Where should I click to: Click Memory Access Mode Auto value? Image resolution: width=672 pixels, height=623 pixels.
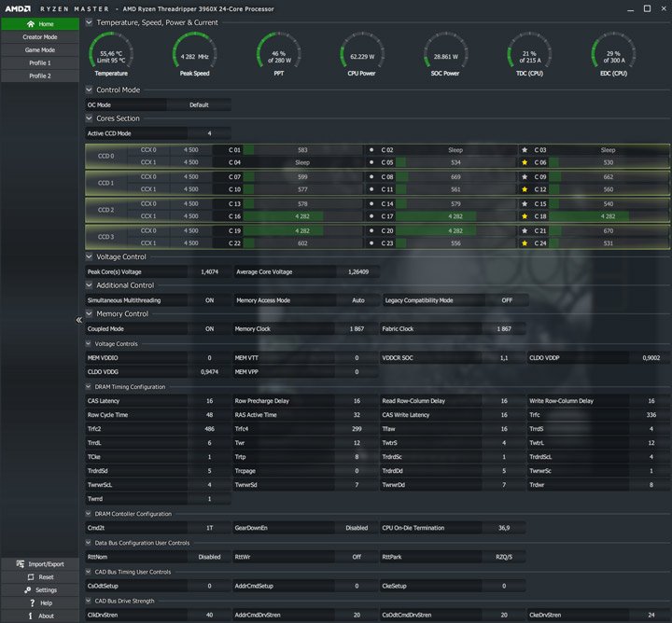coord(357,300)
